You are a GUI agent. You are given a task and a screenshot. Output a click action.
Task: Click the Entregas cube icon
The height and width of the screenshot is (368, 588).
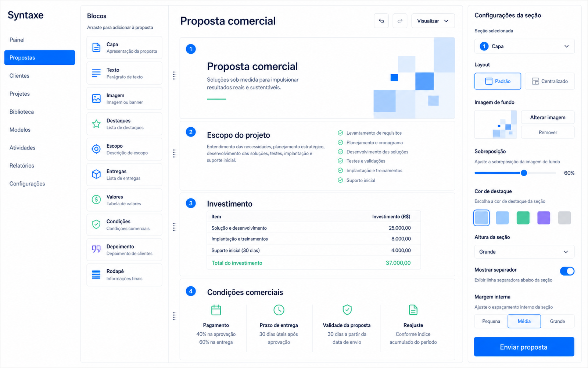tap(96, 174)
